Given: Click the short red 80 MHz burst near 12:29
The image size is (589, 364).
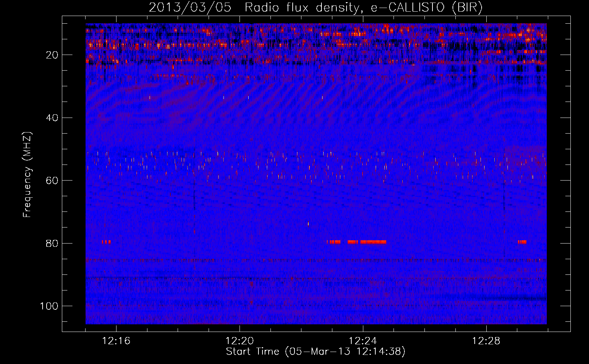Looking at the screenshot, I should [522, 242].
